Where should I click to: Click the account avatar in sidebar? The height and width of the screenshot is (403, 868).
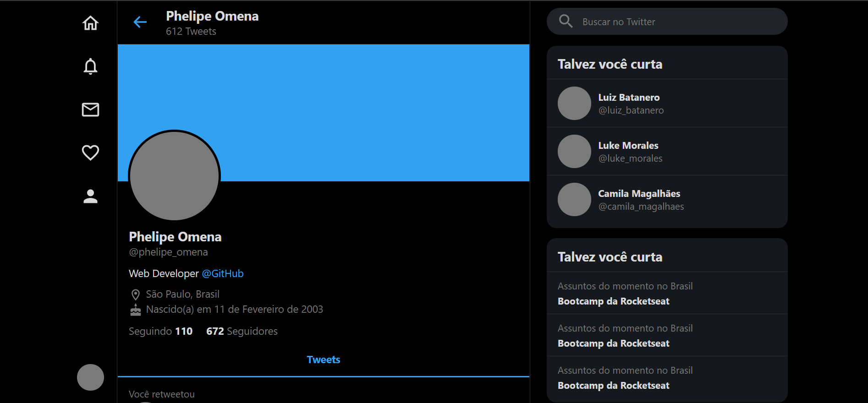tap(90, 377)
